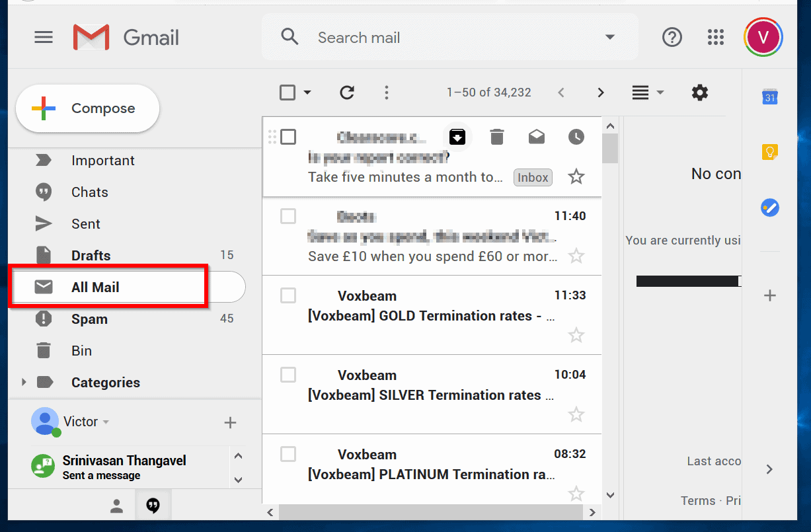This screenshot has width=811, height=532.
Task: Delete the hovered email
Action: point(497,137)
